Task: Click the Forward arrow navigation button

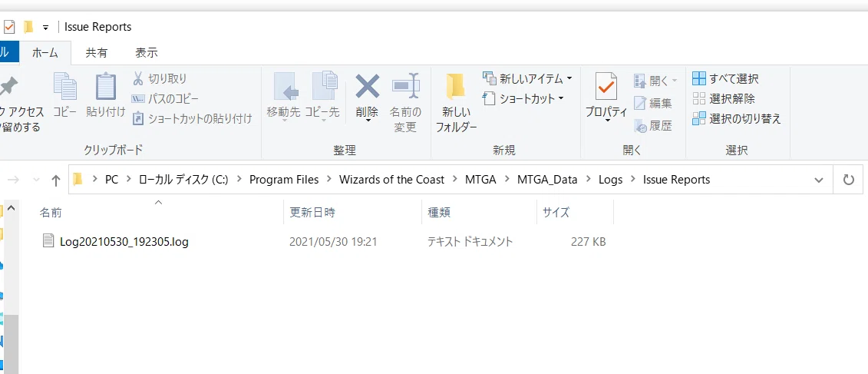Action: point(14,180)
